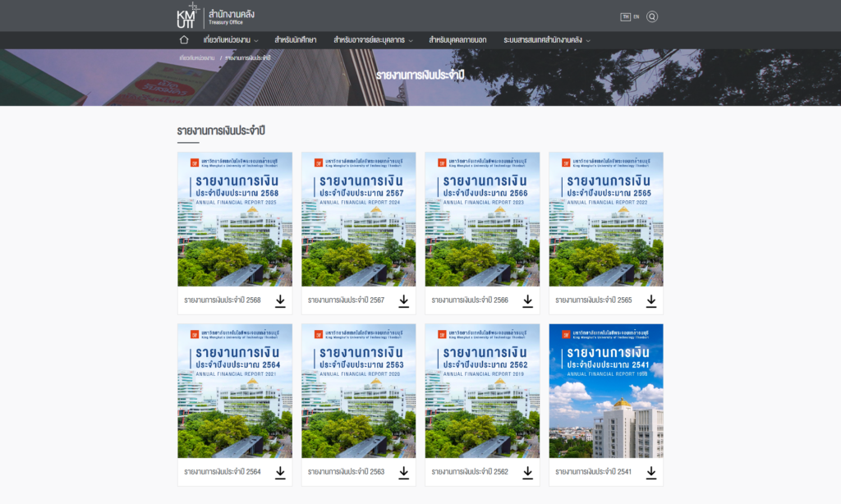Switch language to EN
This screenshot has width=841, height=504.
[x=636, y=16]
